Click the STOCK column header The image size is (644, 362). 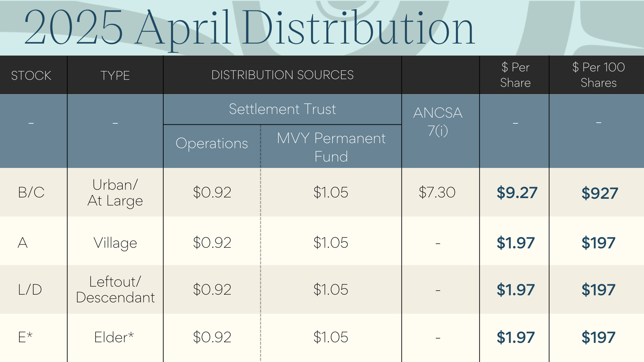coord(31,75)
